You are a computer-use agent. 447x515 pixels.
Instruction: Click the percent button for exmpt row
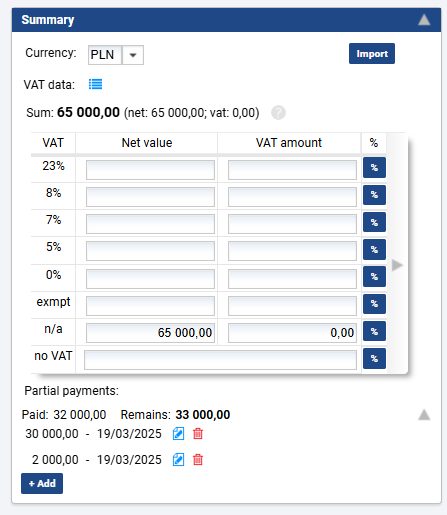pos(374,304)
